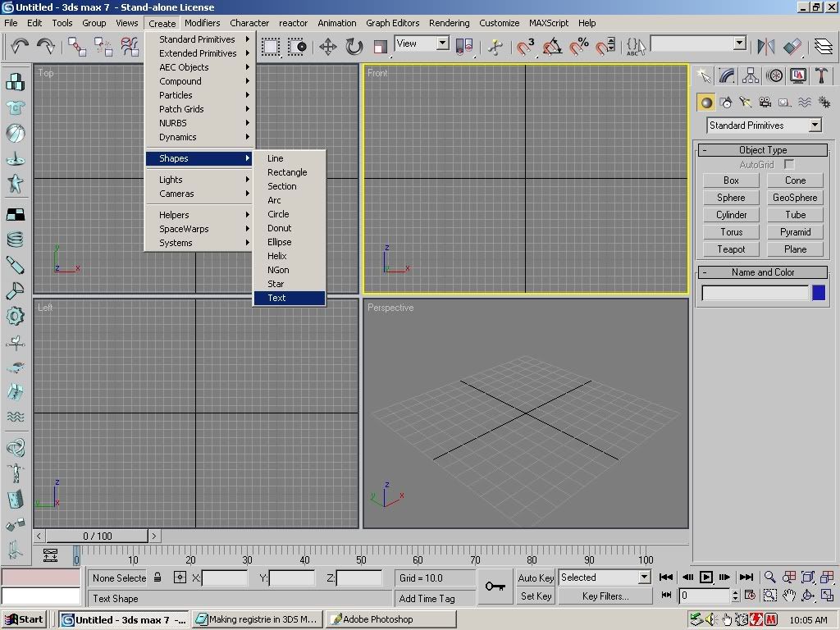Open the Standard Primitives category dropdown
The width and height of the screenshot is (840, 630).
click(x=764, y=126)
